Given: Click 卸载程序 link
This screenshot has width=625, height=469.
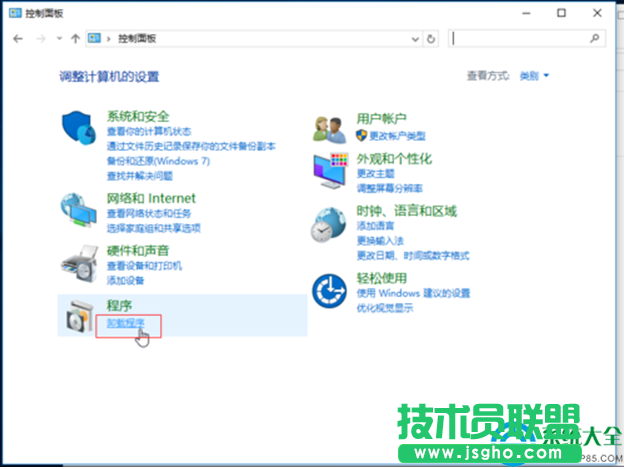Looking at the screenshot, I should click(x=126, y=323).
